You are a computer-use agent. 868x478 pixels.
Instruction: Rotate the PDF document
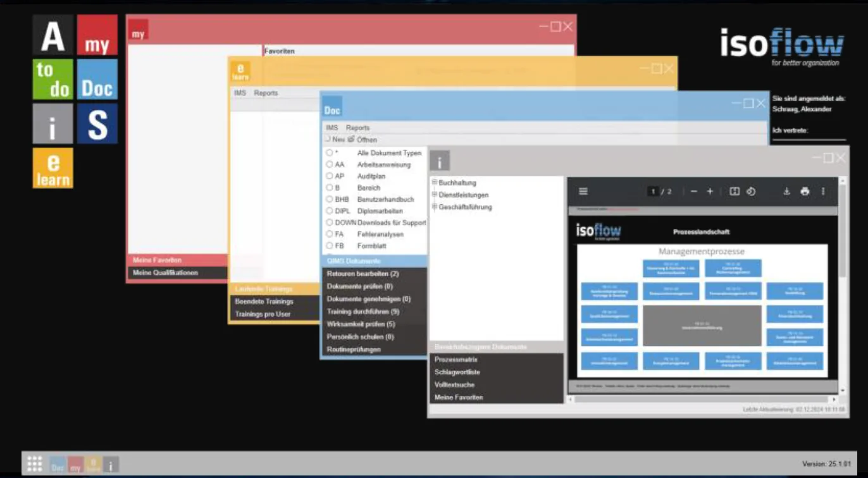[750, 192]
